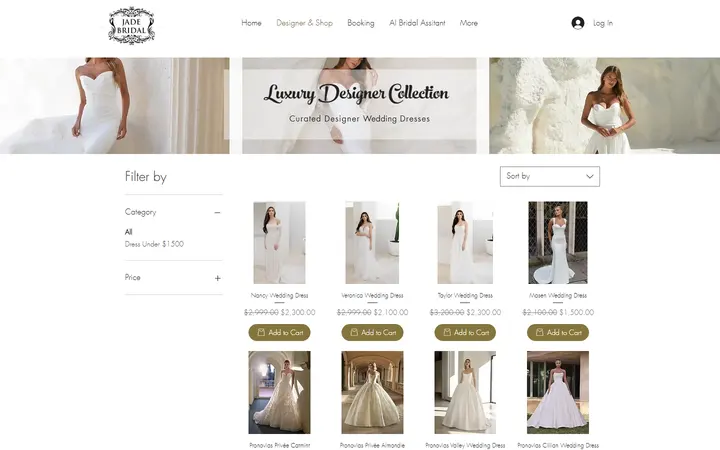
Task: Expand the More menu
Action: 468,23
